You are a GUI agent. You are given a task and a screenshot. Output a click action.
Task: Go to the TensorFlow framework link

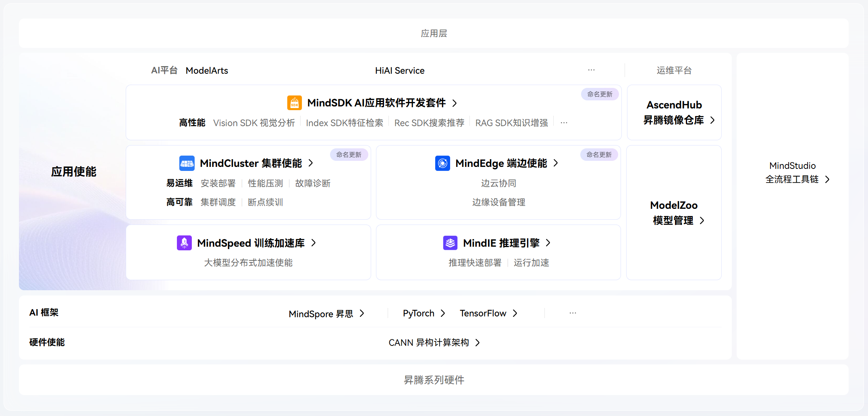[483, 313]
